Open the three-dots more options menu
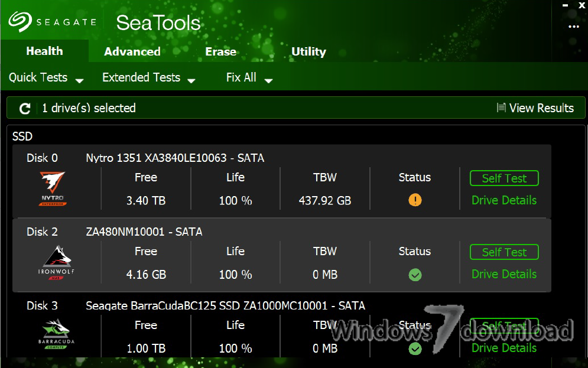Image resolution: width=588 pixels, height=368 pixels. pyautogui.click(x=573, y=27)
